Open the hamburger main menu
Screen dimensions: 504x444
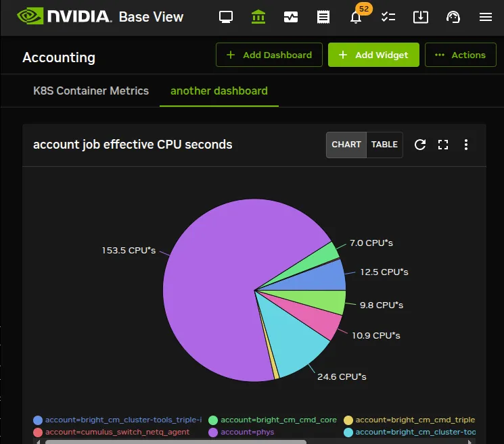(x=485, y=17)
